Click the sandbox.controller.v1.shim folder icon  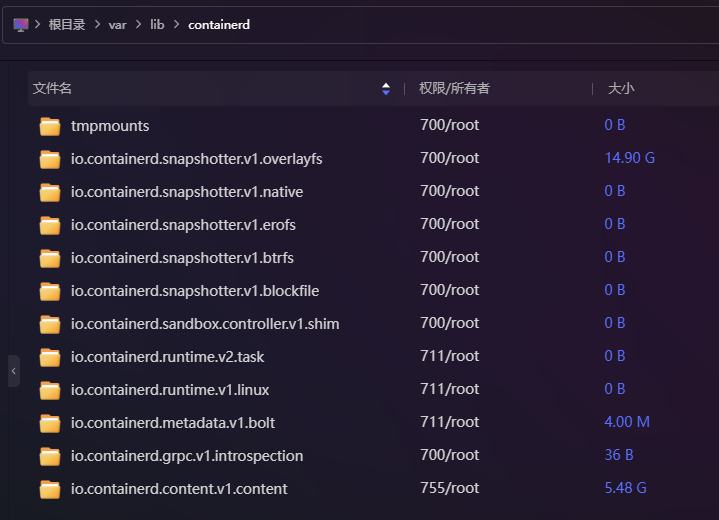pyautogui.click(x=50, y=324)
